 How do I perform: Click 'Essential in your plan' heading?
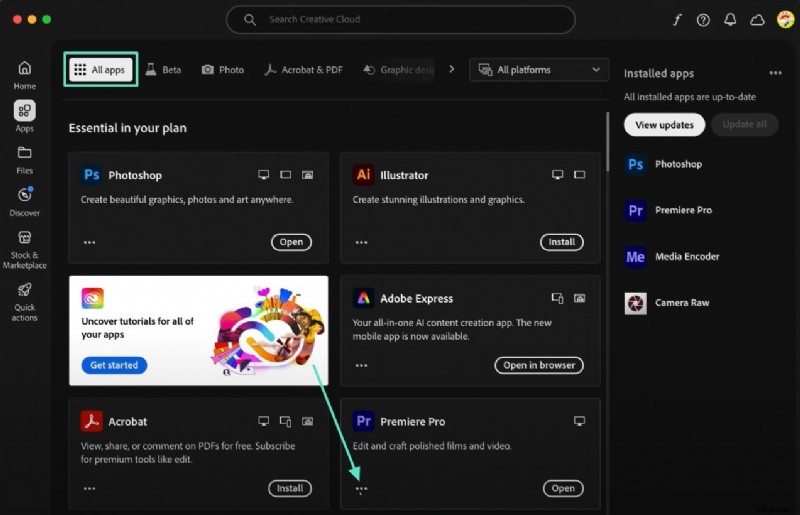pos(128,128)
